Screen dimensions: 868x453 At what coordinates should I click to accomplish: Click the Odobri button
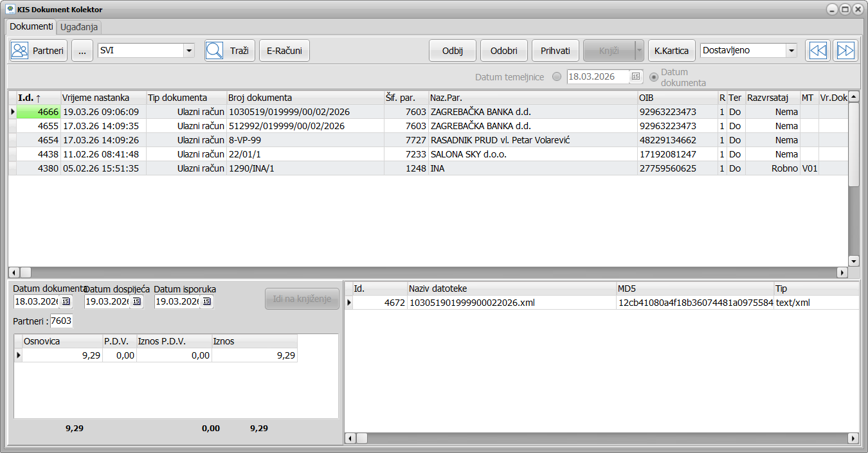point(504,51)
